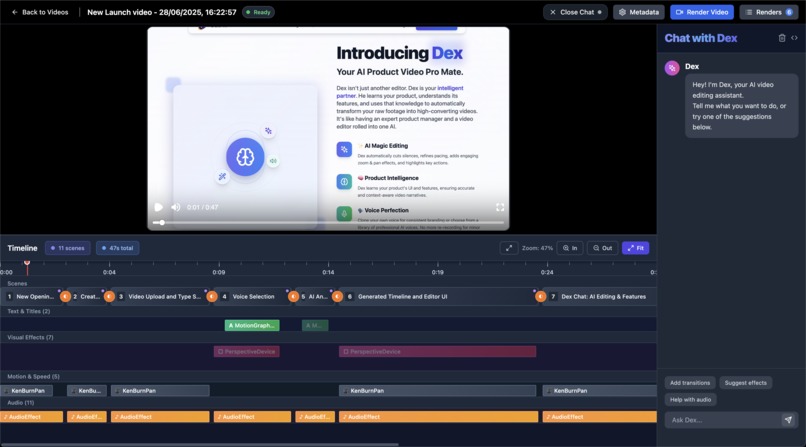Image resolution: width=806 pixels, height=447 pixels.
Task: Select KenBurnPan clip under scene 6
Action: [x=437, y=390]
